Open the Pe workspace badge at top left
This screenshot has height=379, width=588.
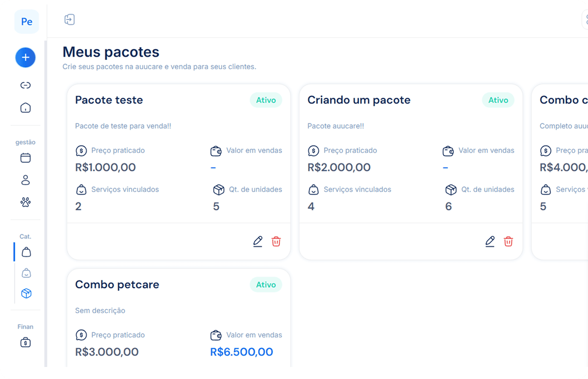point(26,22)
